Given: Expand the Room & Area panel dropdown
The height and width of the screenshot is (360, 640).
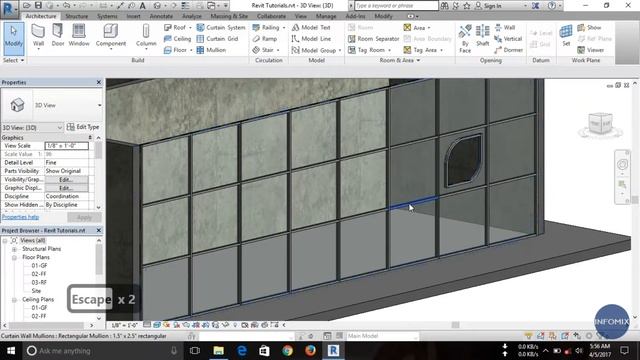Looking at the screenshot, I should (x=400, y=60).
